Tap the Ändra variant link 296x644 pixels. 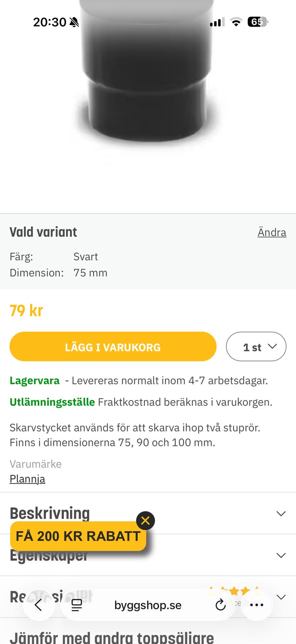click(272, 232)
